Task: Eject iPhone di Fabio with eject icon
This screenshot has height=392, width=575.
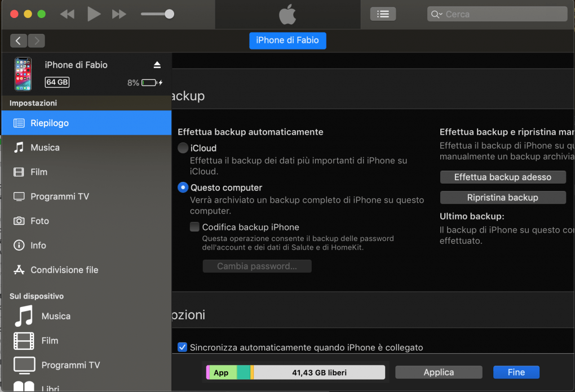Action: (x=157, y=65)
